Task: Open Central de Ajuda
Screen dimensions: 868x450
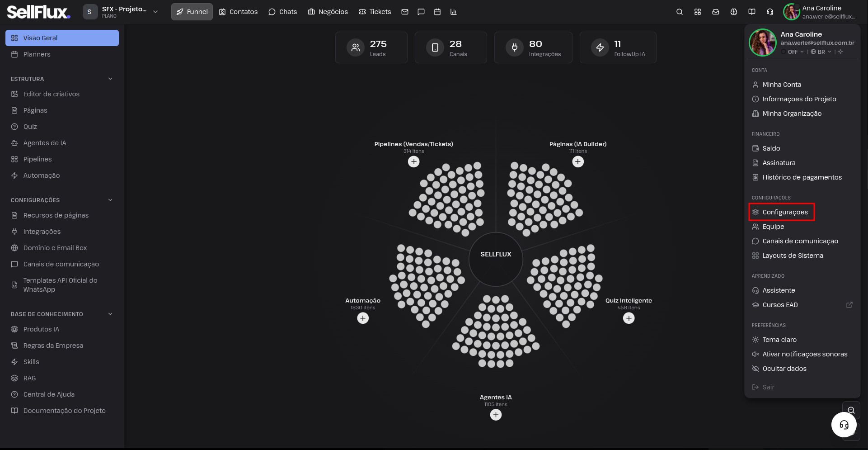Action: point(62,394)
